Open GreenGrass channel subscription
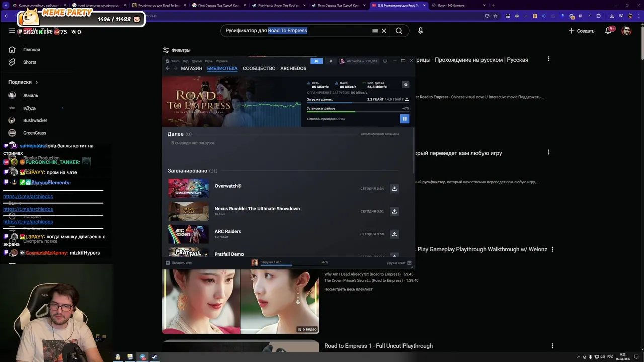The height and width of the screenshot is (362, 644). coord(34,133)
